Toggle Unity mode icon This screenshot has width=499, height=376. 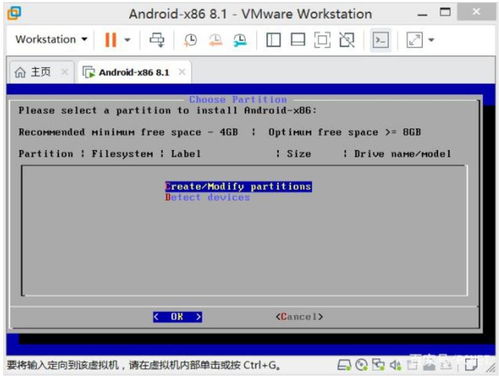(x=347, y=40)
